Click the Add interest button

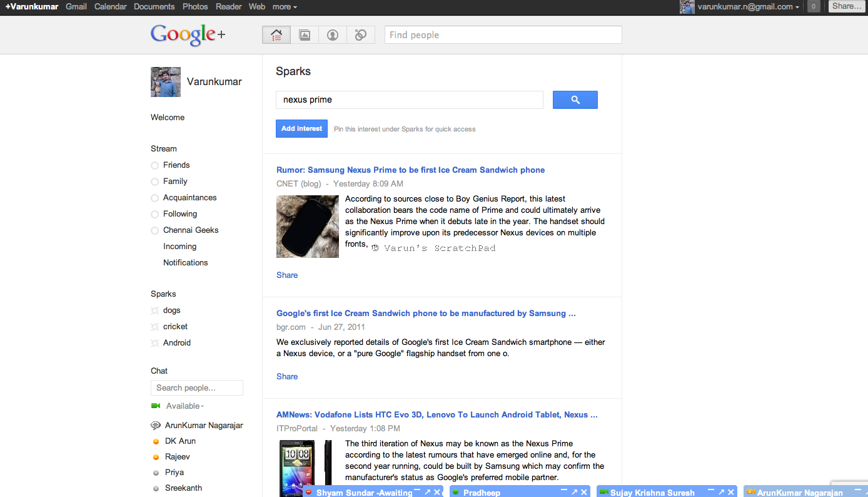301,128
